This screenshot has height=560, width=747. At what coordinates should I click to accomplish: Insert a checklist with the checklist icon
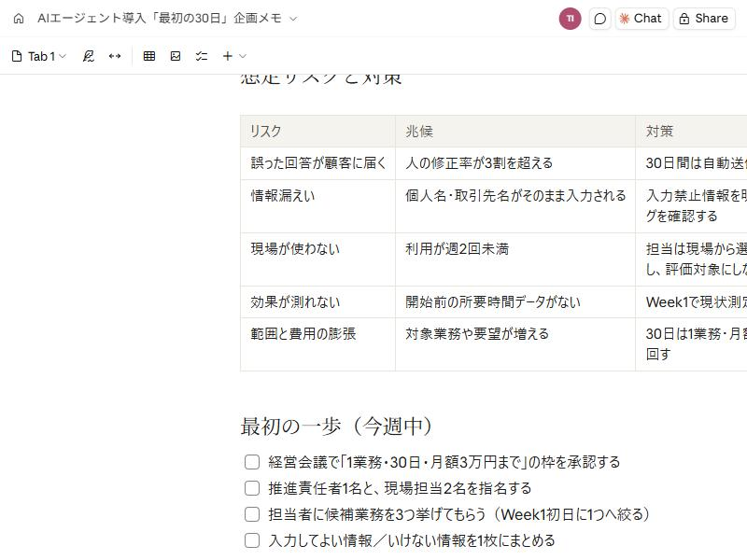coord(202,56)
